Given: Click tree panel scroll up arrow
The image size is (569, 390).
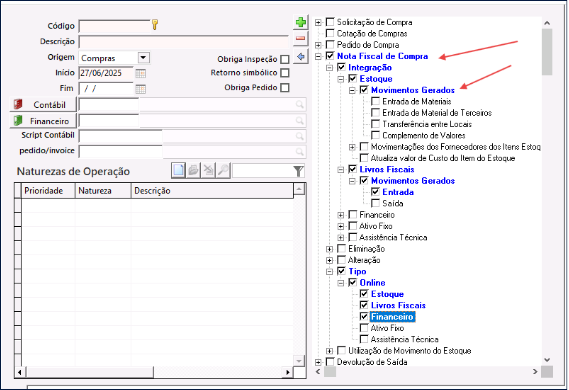Looking at the screenshot, I should pyautogui.click(x=547, y=23).
